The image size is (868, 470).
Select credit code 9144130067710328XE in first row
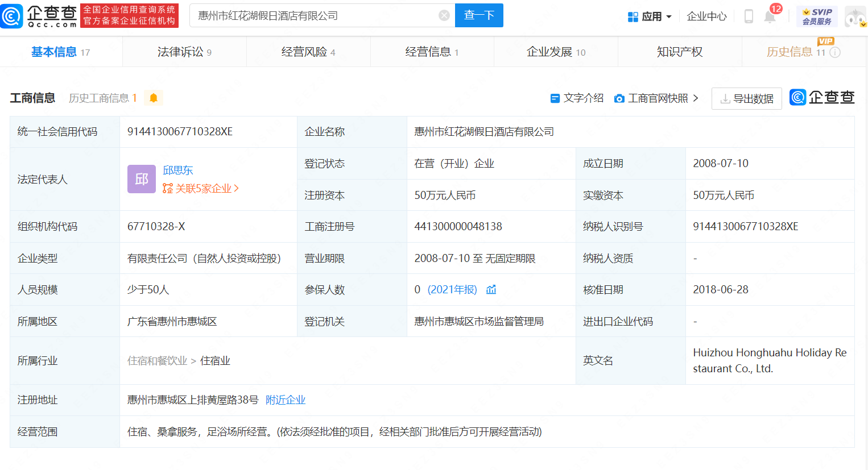click(180, 131)
